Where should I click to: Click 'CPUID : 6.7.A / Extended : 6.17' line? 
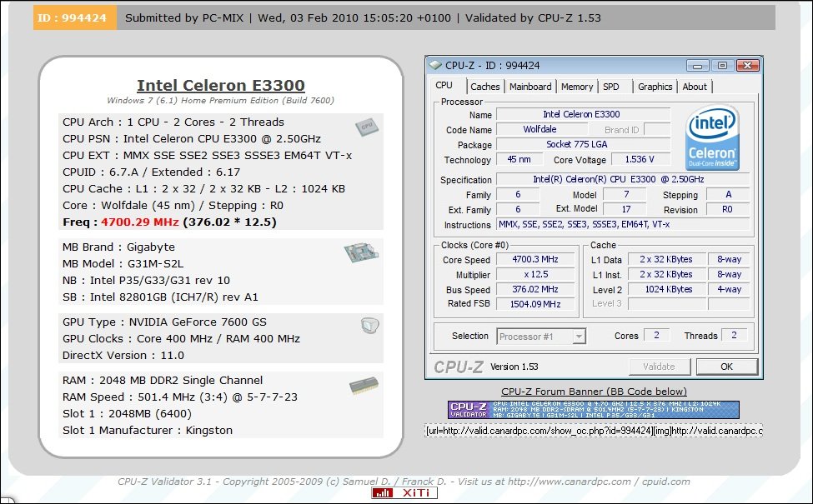152,172
